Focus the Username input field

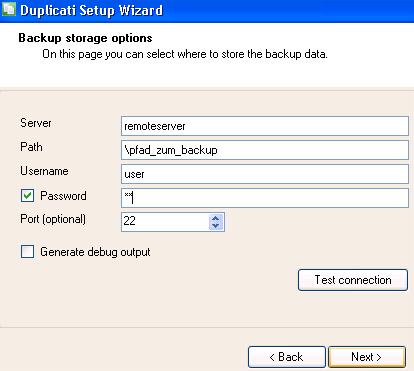(265, 174)
